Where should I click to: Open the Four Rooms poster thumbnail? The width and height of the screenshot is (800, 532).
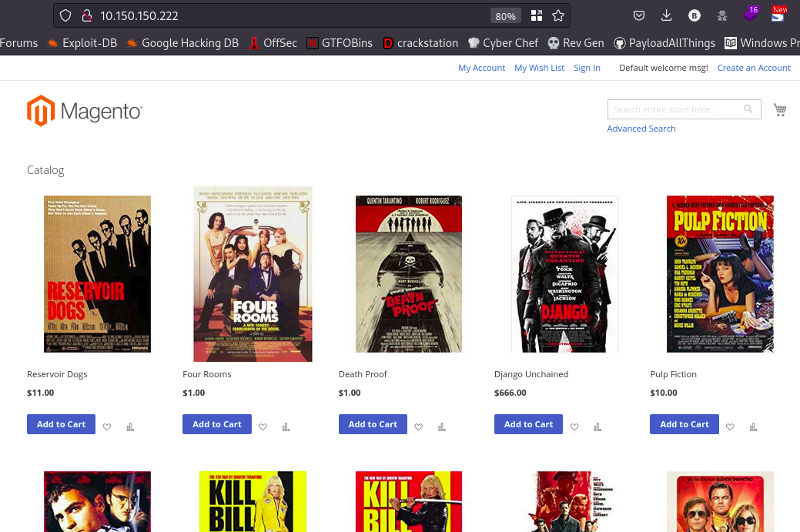click(x=253, y=274)
